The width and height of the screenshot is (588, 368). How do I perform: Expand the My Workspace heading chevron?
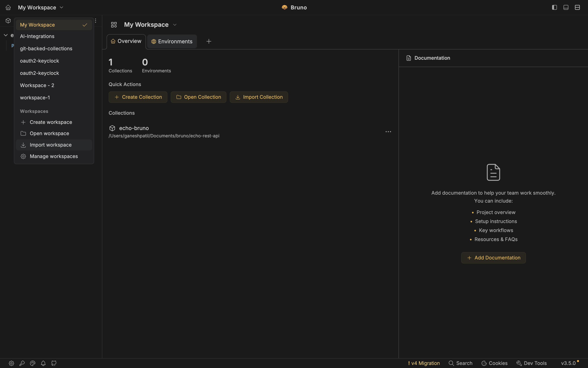[175, 25]
